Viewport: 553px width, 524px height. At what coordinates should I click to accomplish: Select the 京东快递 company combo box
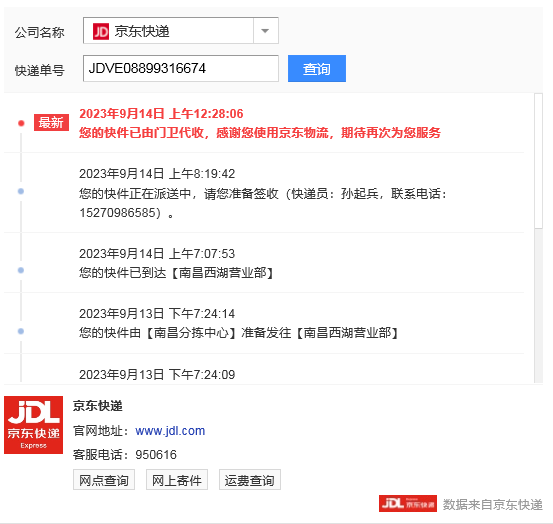tap(181, 31)
